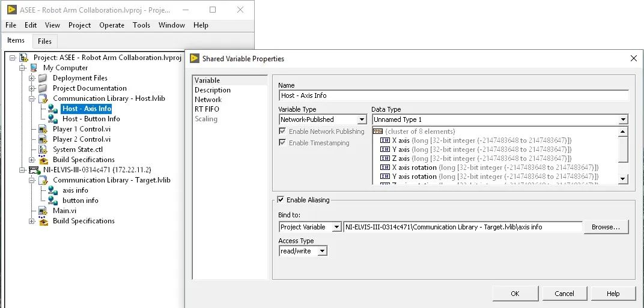Viewport: 644px width, 308px height.
Task: Click the Player 2 Control.vi icon
Action: click(43, 139)
